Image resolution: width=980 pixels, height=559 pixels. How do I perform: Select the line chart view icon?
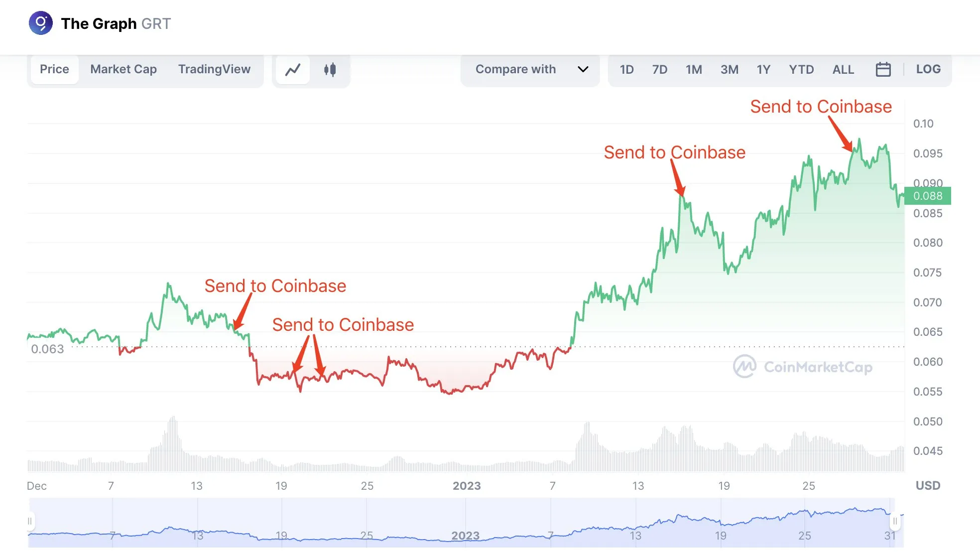[x=293, y=70]
